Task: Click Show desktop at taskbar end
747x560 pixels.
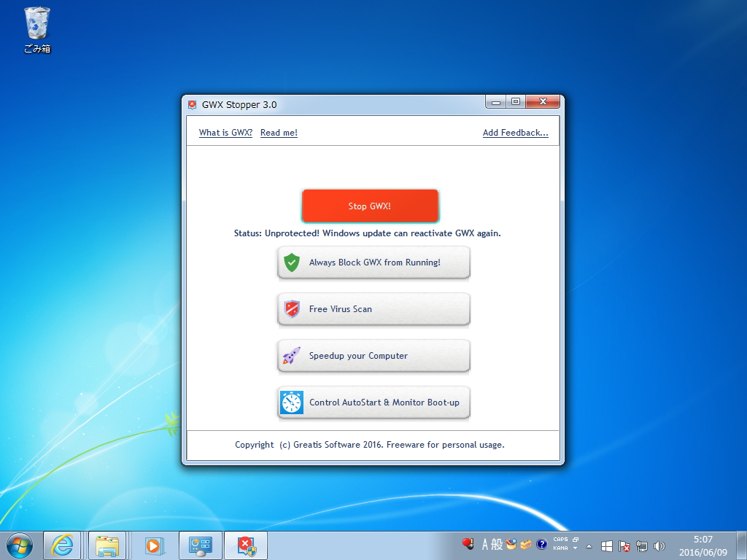Action: pos(742,545)
